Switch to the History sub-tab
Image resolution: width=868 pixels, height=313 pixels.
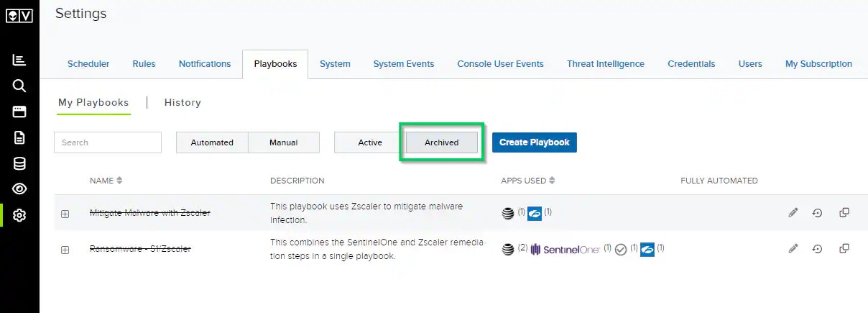coord(183,102)
